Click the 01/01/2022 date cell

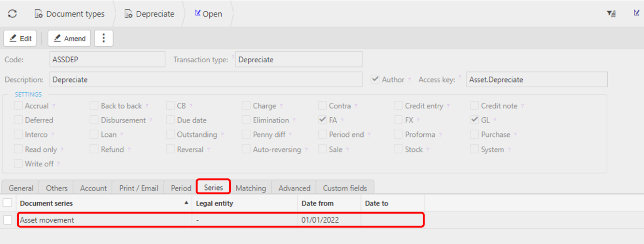(329, 220)
